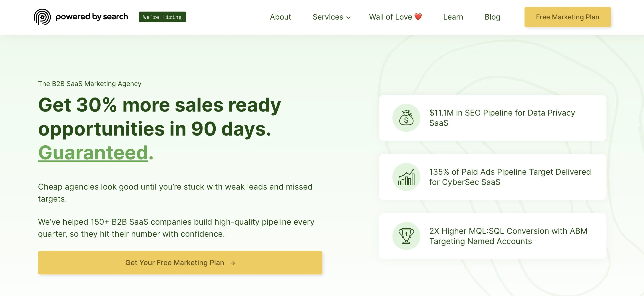Navigate to the Blog section

coord(492,17)
